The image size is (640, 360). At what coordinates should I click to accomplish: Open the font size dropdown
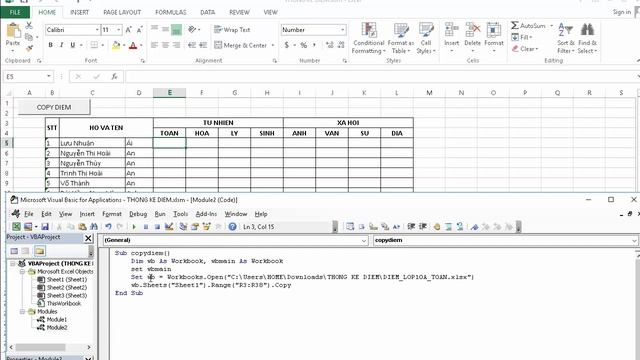click(x=119, y=30)
